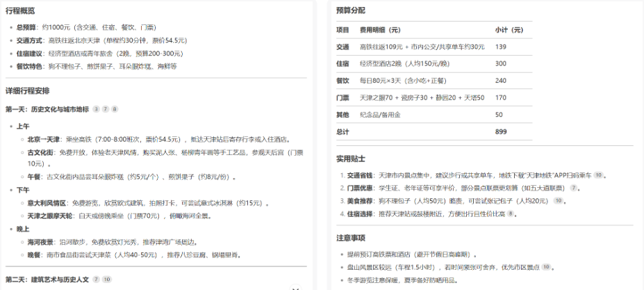Open citation 7 after 门票优惠 tip
The height and width of the screenshot is (290, 644).
[574, 188]
